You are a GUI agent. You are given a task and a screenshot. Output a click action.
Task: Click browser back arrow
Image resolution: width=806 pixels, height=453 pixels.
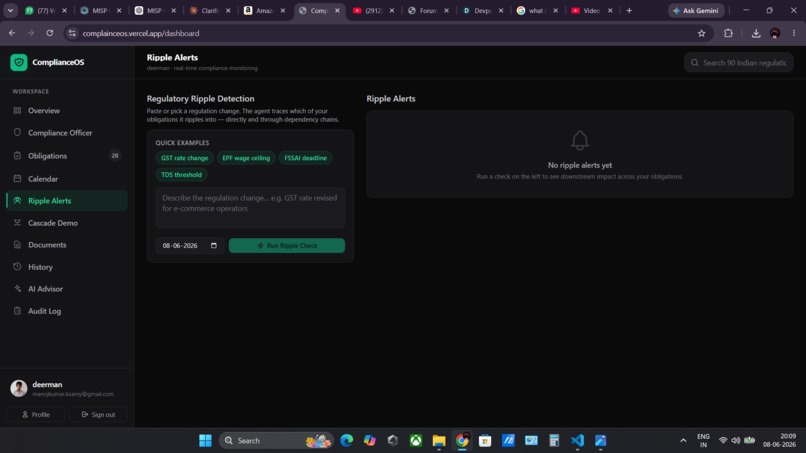[12, 33]
